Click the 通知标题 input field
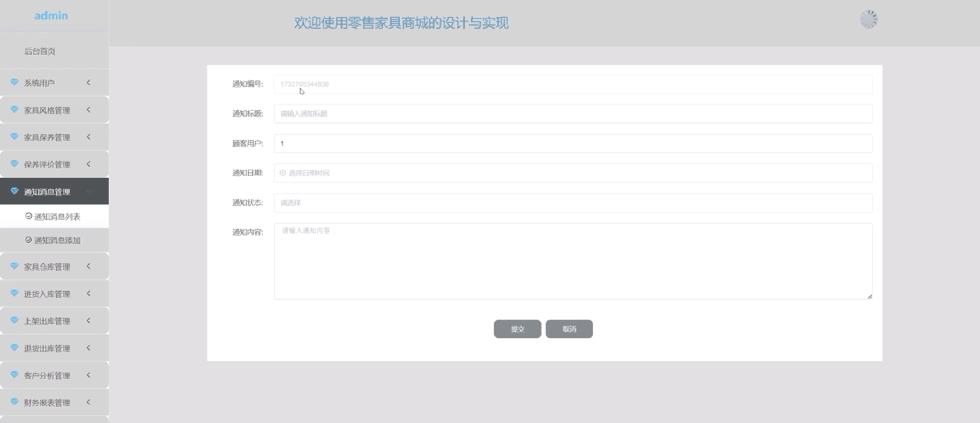Image resolution: width=980 pixels, height=423 pixels. (573, 114)
